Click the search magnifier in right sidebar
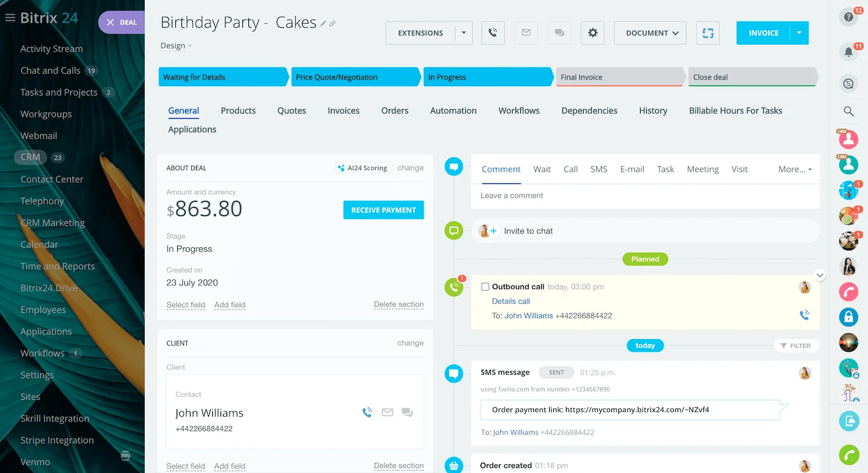This screenshot has height=473, width=868. pyautogui.click(x=849, y=111)
